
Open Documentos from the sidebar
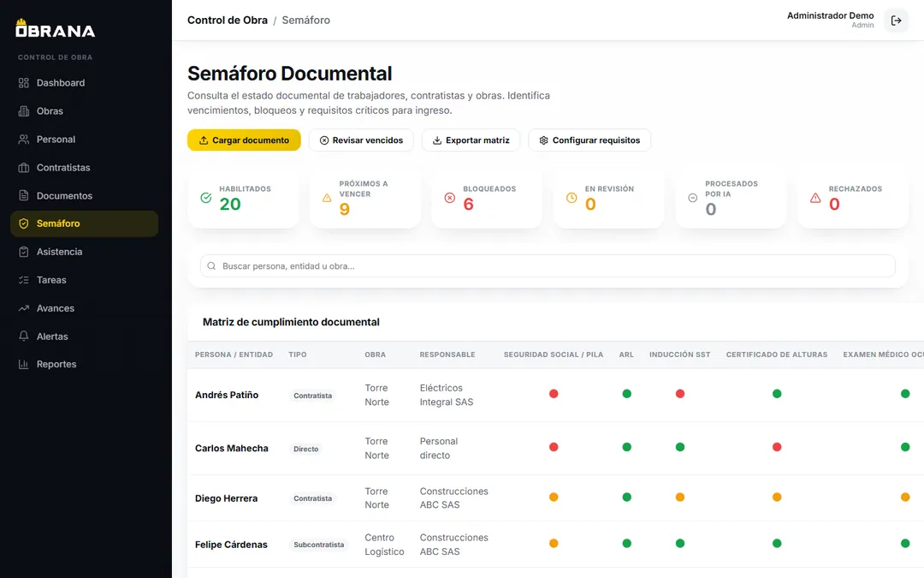[x=84, y=195]
